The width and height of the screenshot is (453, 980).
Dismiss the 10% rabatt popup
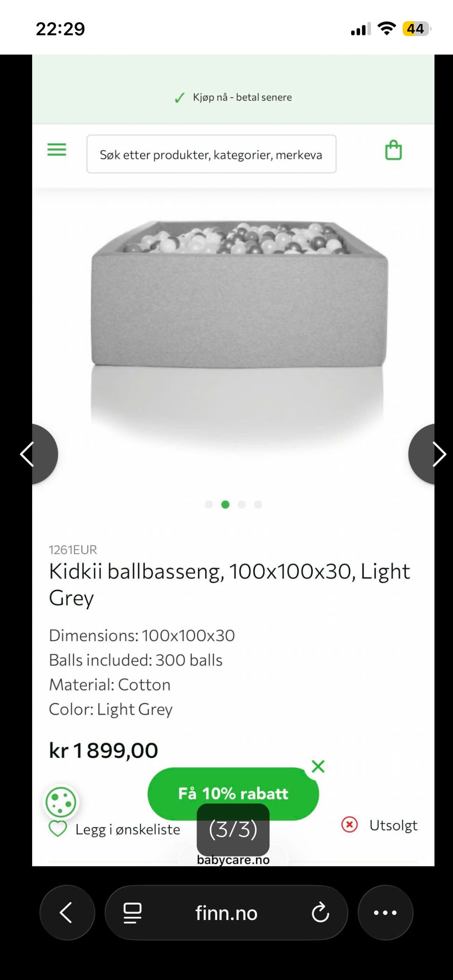tap(318, 766)
